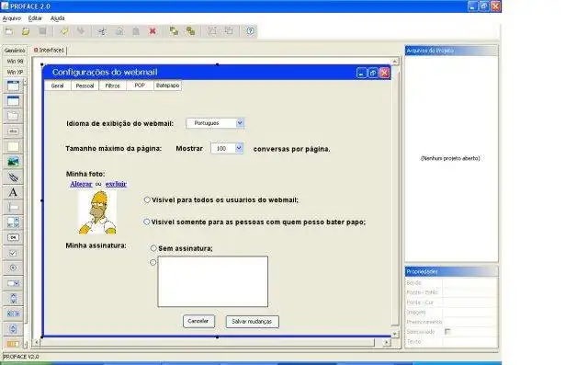The width and height of the screenshot is (588, 365).
Task: Click the Open folder toolbar icon
Action: (26, 31)
